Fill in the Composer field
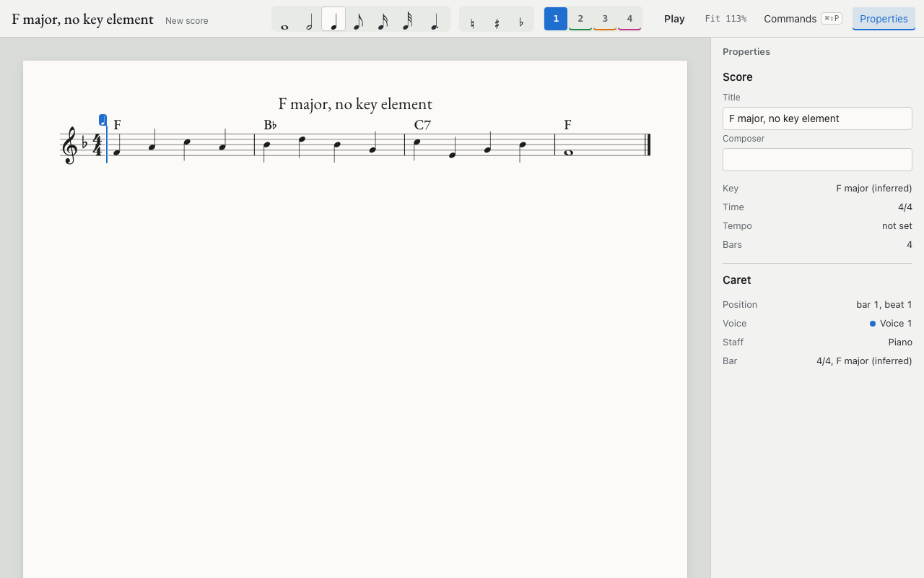This screenshot has width=924, height=578. [x=817, y=160]
